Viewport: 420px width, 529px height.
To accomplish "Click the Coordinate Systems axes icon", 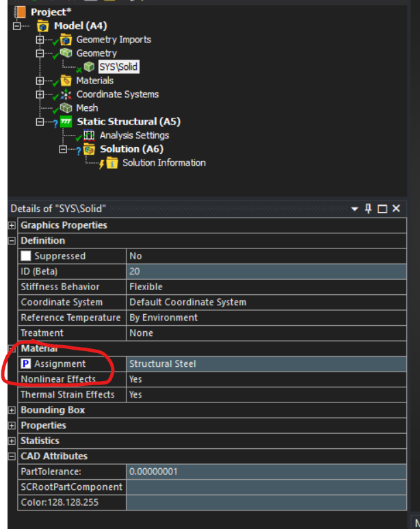I will pyautogui.click(x=66, y=94).
